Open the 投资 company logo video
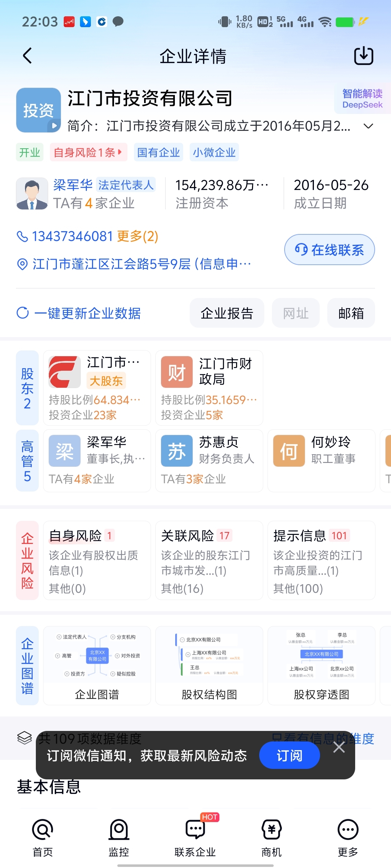 [x=38, y=110]
